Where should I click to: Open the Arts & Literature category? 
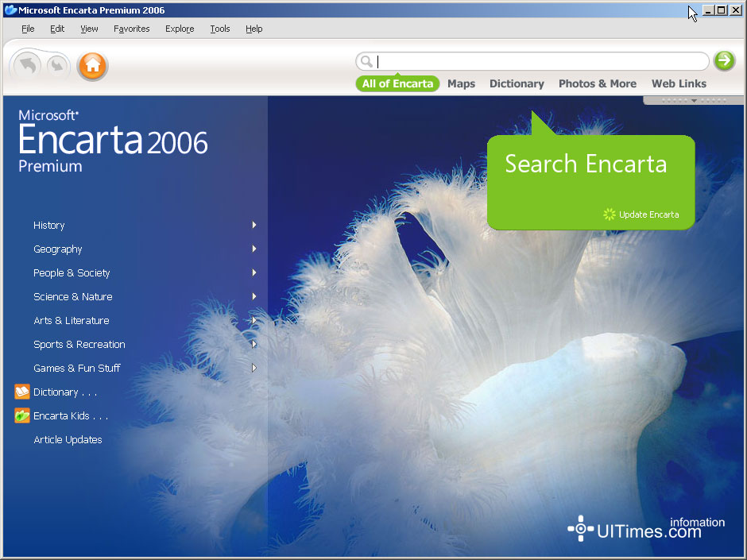[x=72, y=320]
